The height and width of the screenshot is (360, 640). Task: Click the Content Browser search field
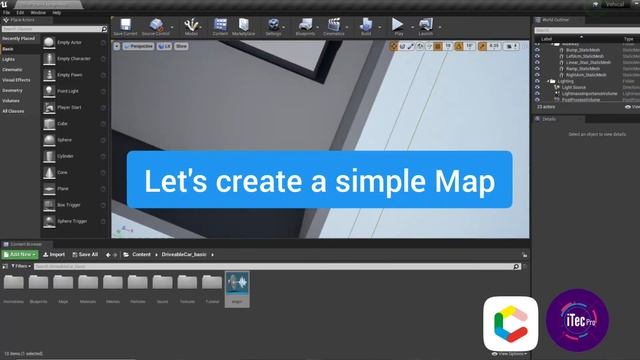277,267
